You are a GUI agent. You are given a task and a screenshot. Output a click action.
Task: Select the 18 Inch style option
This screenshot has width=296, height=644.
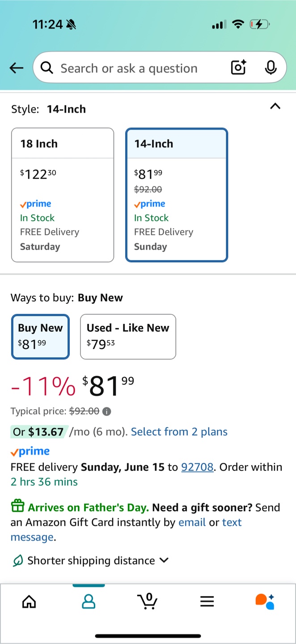point(63,195)
